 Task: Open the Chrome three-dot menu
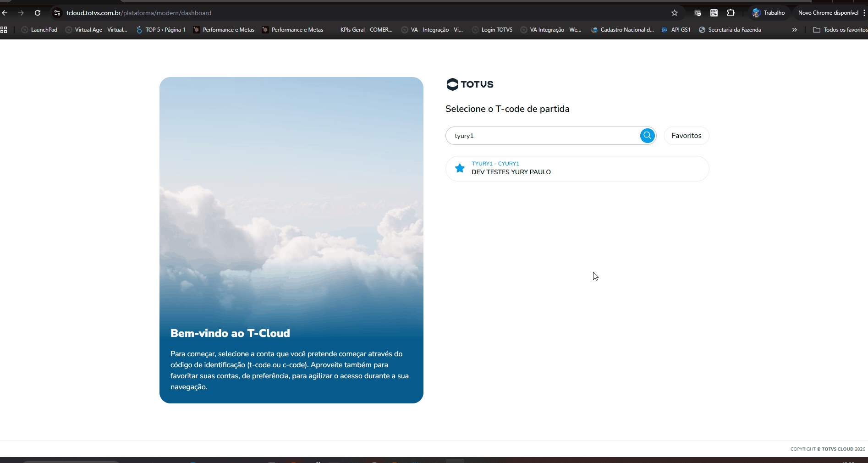pos(864,13)
